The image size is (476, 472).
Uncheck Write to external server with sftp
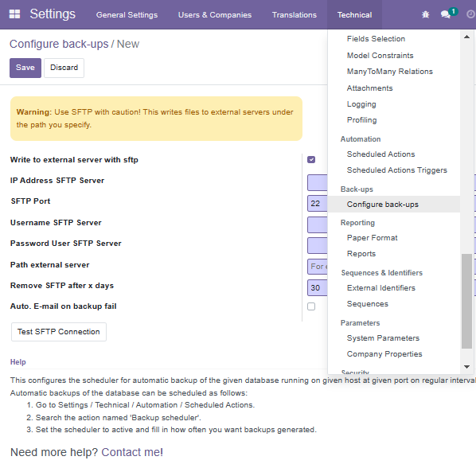[x=311, y=160]
